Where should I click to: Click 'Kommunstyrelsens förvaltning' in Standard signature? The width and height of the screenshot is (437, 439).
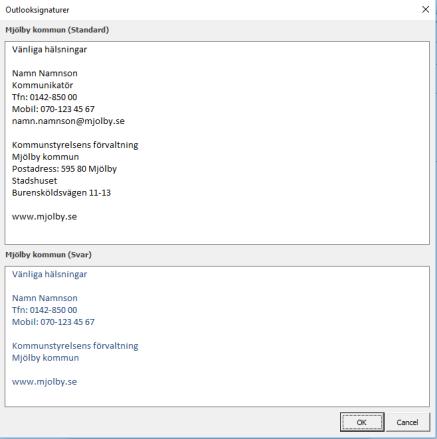click(75, 145)
